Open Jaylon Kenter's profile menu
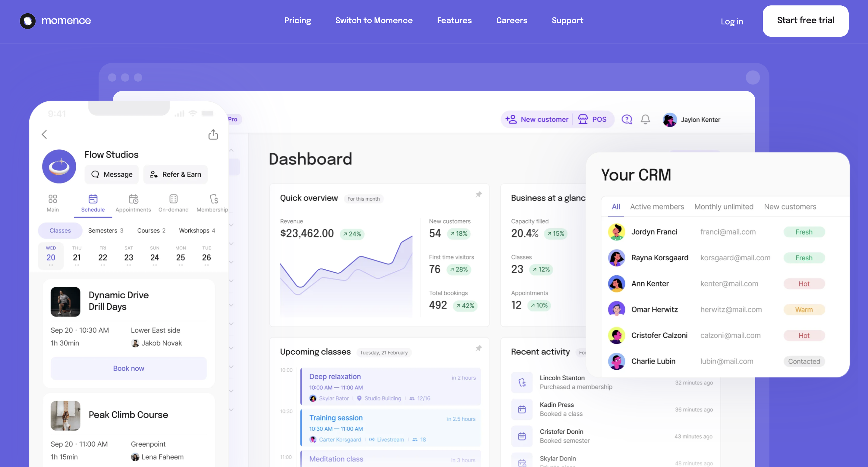The image size is (868, 467). [x=691, y=120]
